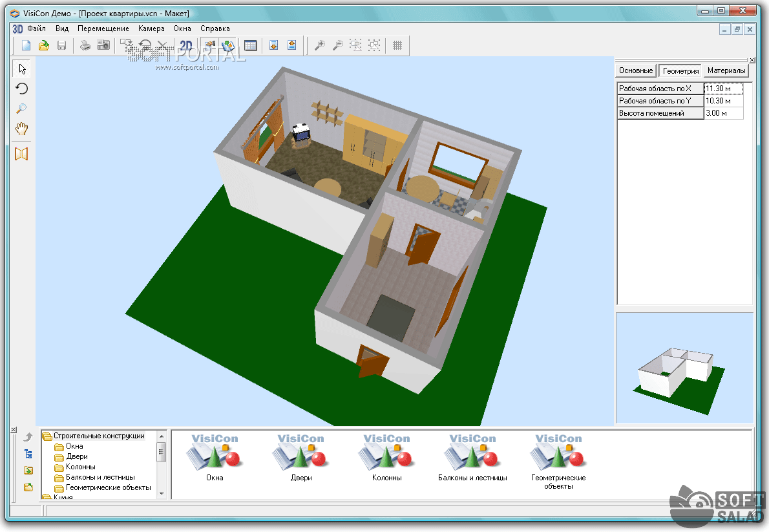Screen dimensions: 769x532
Task: Click the New project icon
Action: tap(26, 45)
